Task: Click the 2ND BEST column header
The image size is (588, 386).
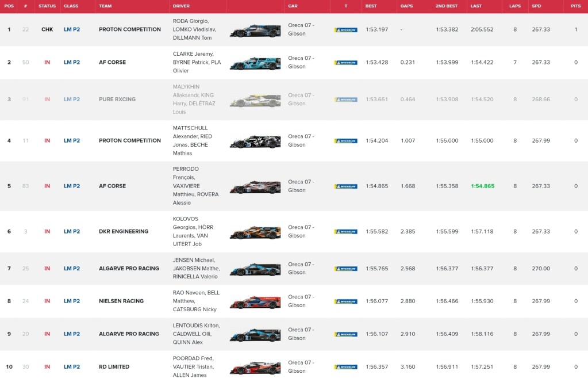Action: [x=447, y=6]
